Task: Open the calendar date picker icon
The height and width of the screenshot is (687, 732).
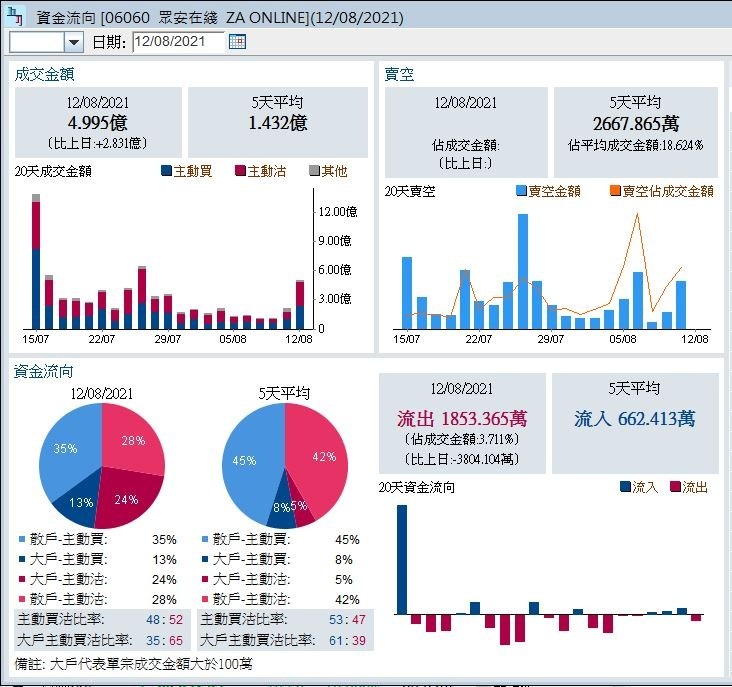Action: pyautogui.click(x=237, y=41)
